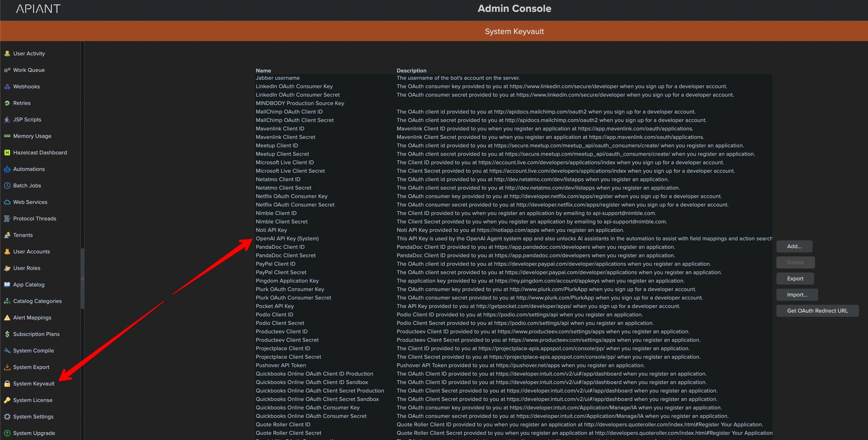Select LinkedIn OAuth Consumer Key row
Viewport: 868px width, 440px height.
[x=514, y=86]
